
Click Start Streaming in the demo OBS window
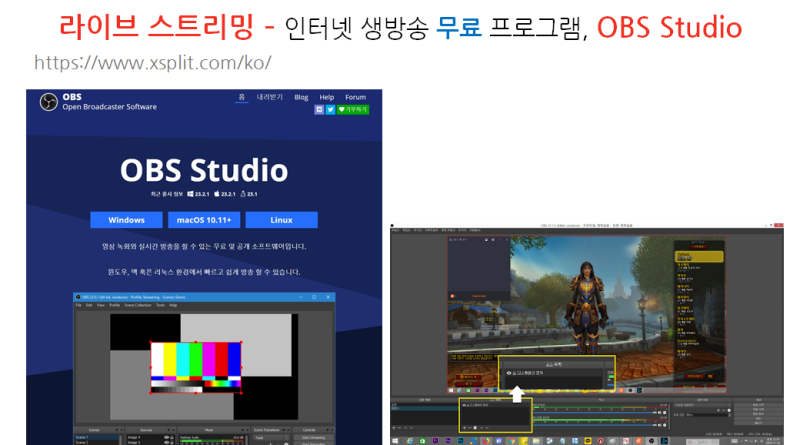click(313, 437)
